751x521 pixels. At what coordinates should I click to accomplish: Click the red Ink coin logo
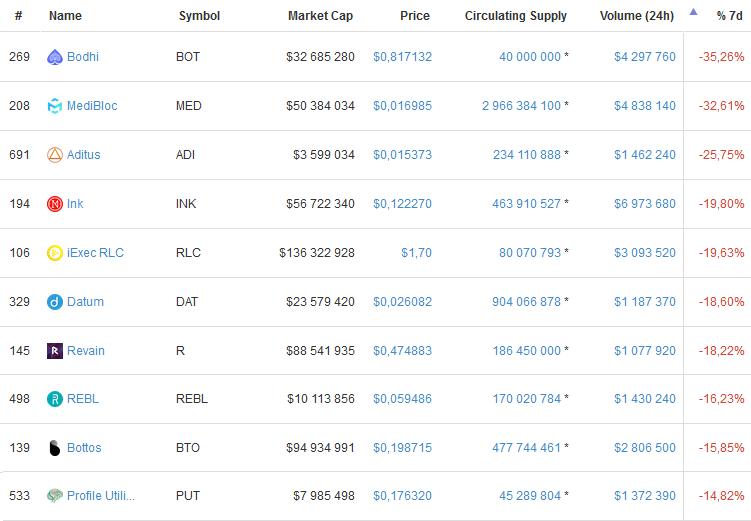point(55,204)
